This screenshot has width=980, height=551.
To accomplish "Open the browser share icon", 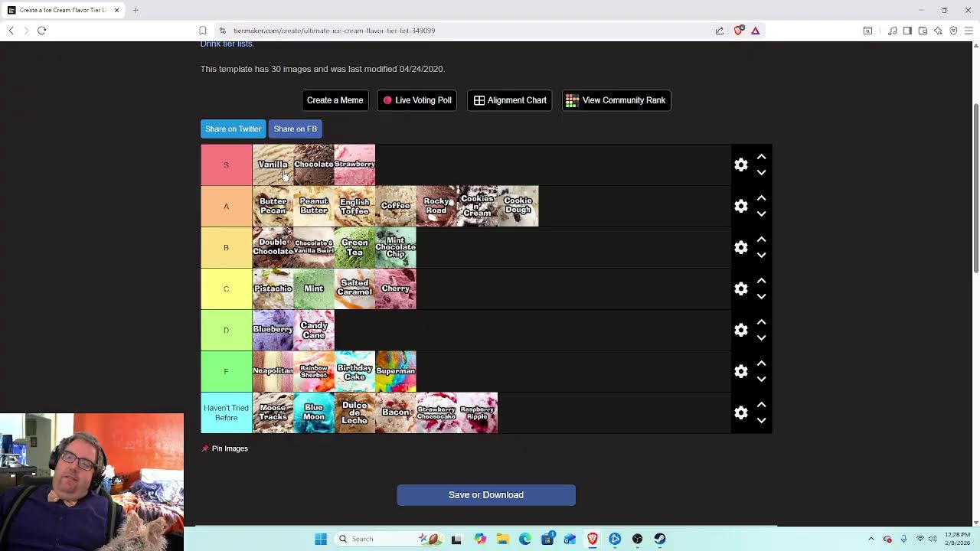I will [x=720, y=31].
